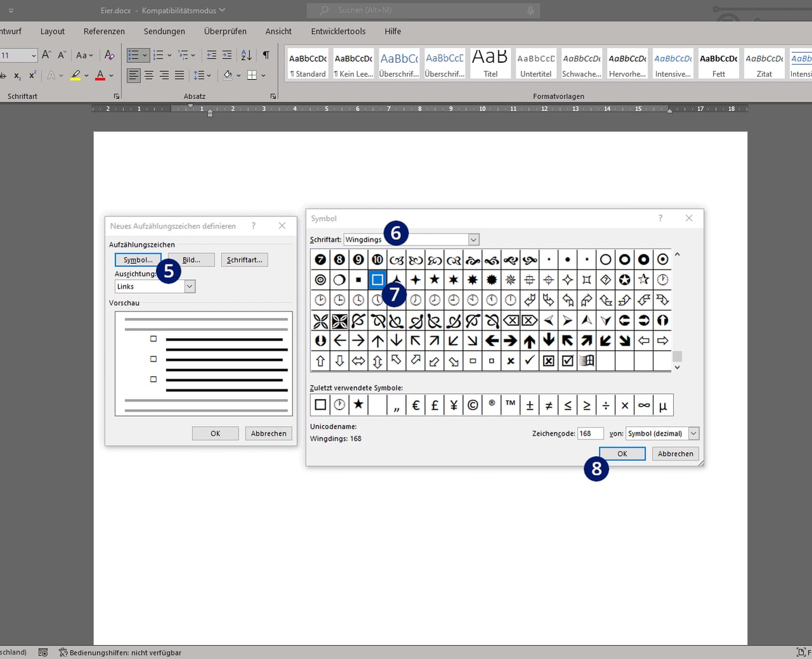The image size is (812, 659).
Task: Toggle the bullet list button
Action: click(133, 55)
